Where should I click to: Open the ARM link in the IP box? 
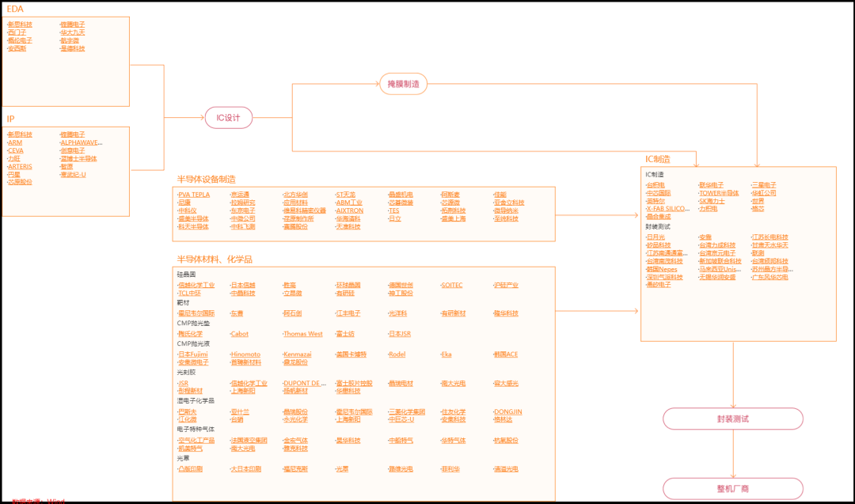click(x=15, y=142)
